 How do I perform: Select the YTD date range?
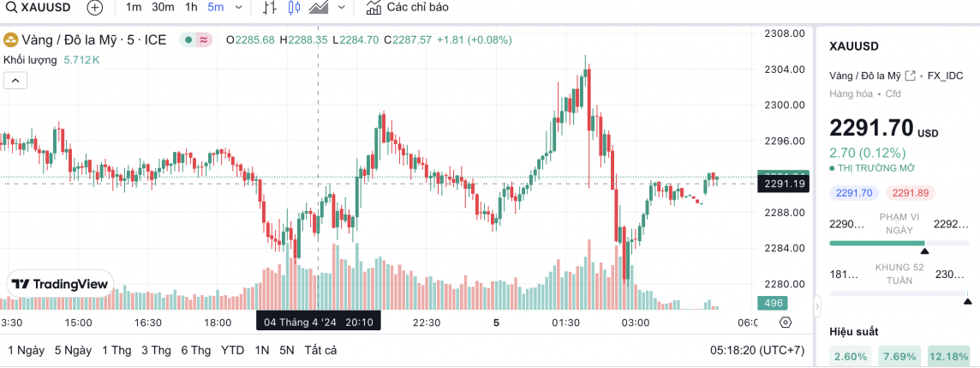(x=232, y=350)
